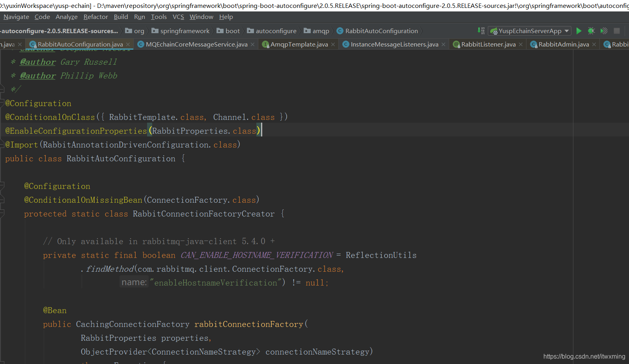Close the InstanceMessageListeners.java tab
The width and height of the screenshot is (629, 364).
[x=443, y=45]
